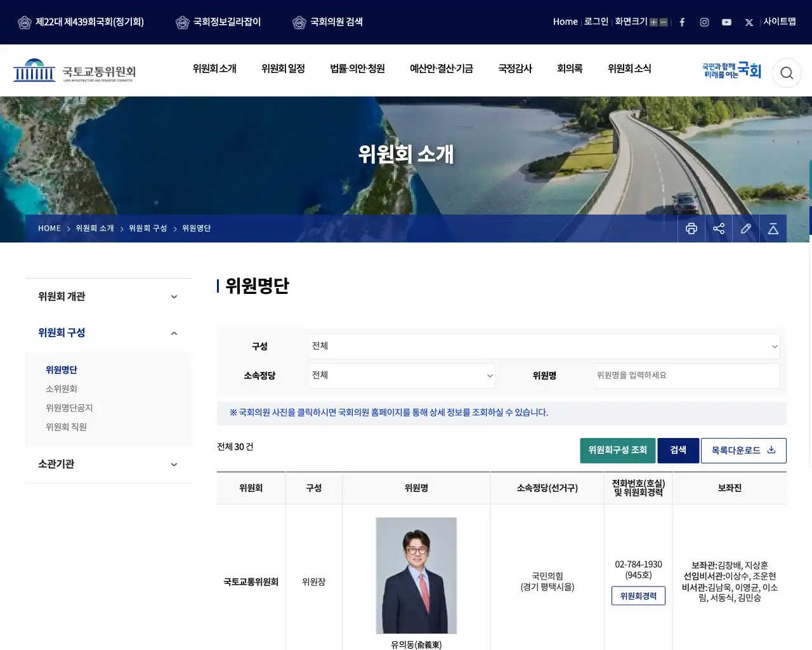Click the X (Twitter) icon
Image resolution: width=812 pixels, height=650 pixels.
point(749,22)
